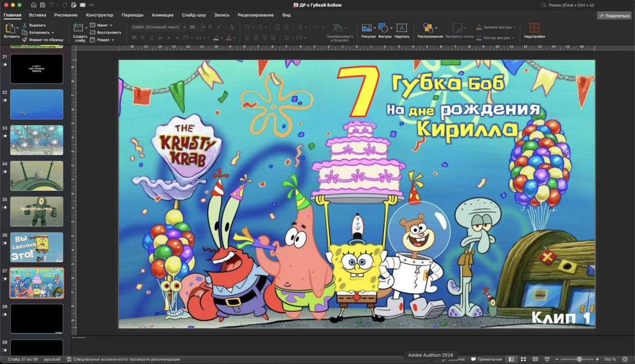Select Формат по образцу format painter

(x=43, y=40)
